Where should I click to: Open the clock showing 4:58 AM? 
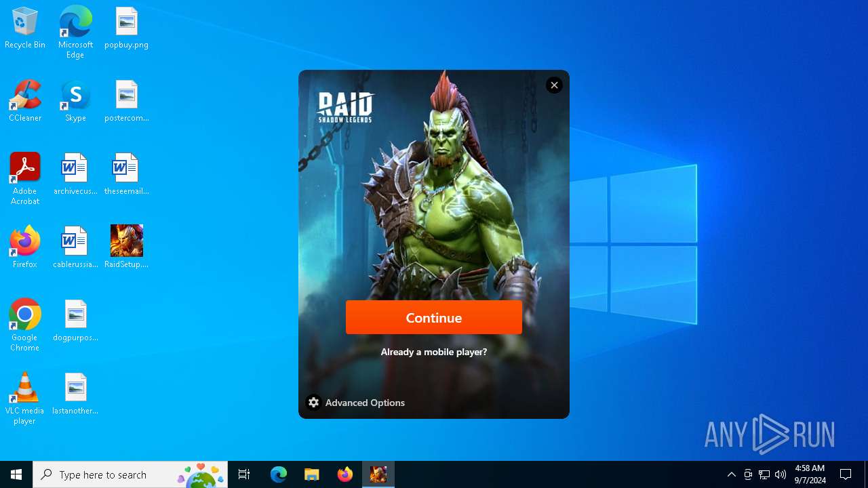(810, 474)
